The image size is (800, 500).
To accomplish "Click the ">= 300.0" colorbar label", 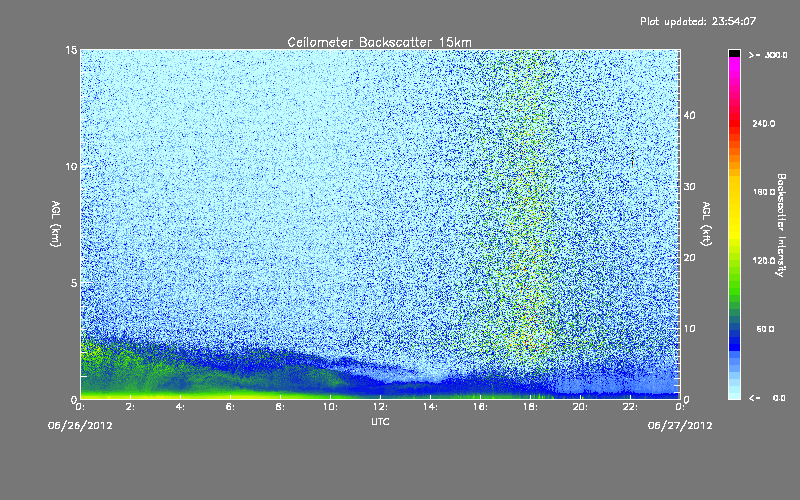I will point(768,55).
